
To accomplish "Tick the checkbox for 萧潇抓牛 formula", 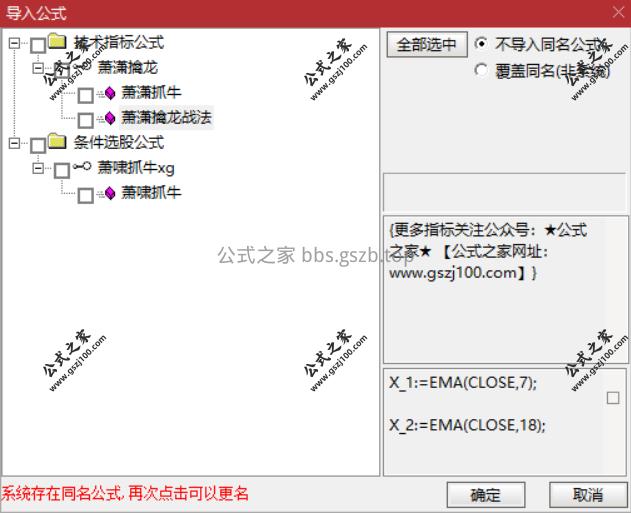I will 85,95.
